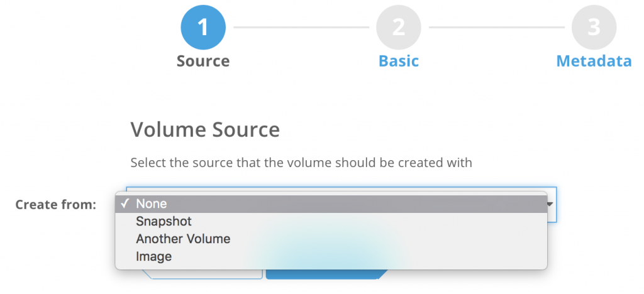Click the Volume Source heading
Screen dimensions: 644x294
(x=205, y=130)
